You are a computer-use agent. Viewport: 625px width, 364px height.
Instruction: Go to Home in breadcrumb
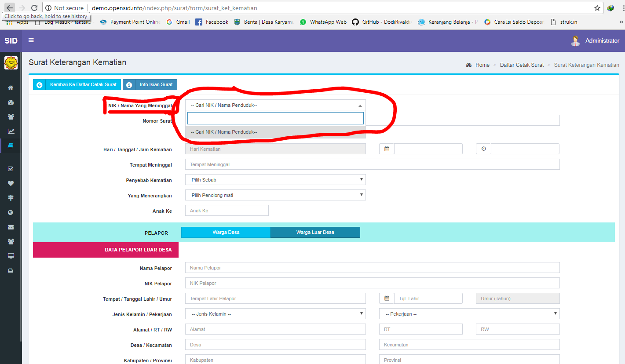(x=482, y=65)
